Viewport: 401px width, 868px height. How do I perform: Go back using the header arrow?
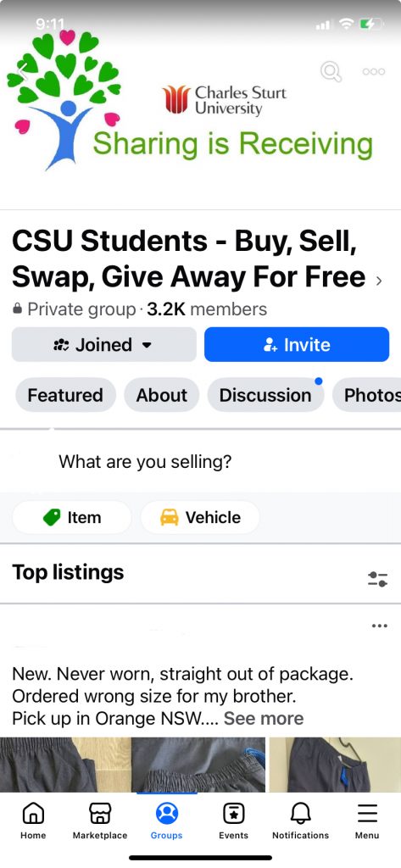(x=23, y=71)
